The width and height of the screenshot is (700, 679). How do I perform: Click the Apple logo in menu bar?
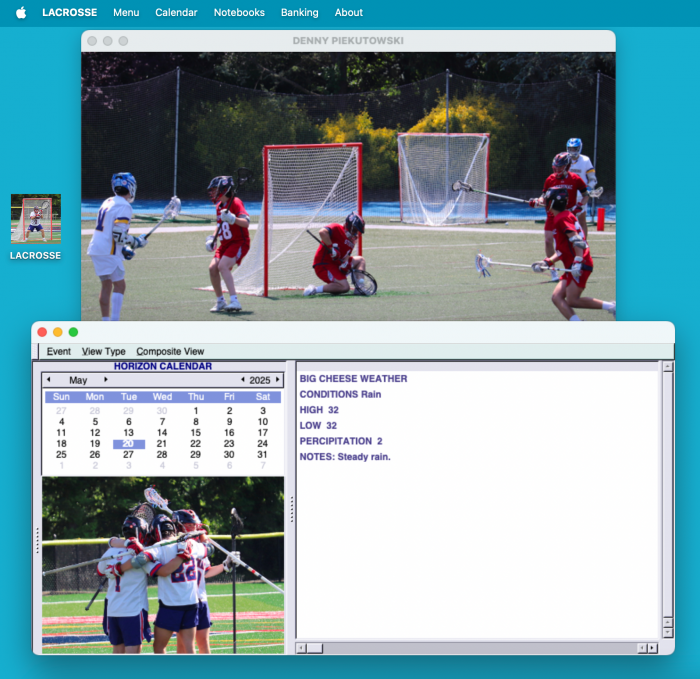click(21, 13)
